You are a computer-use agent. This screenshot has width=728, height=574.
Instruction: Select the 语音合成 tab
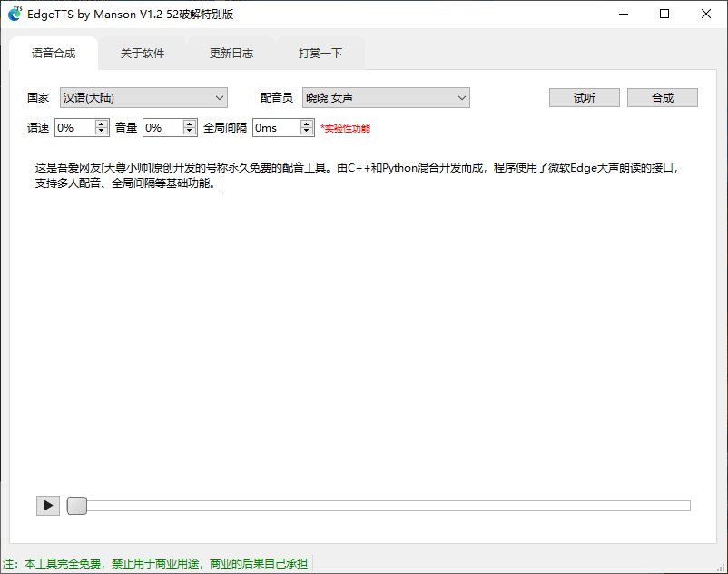click(53, 54)
